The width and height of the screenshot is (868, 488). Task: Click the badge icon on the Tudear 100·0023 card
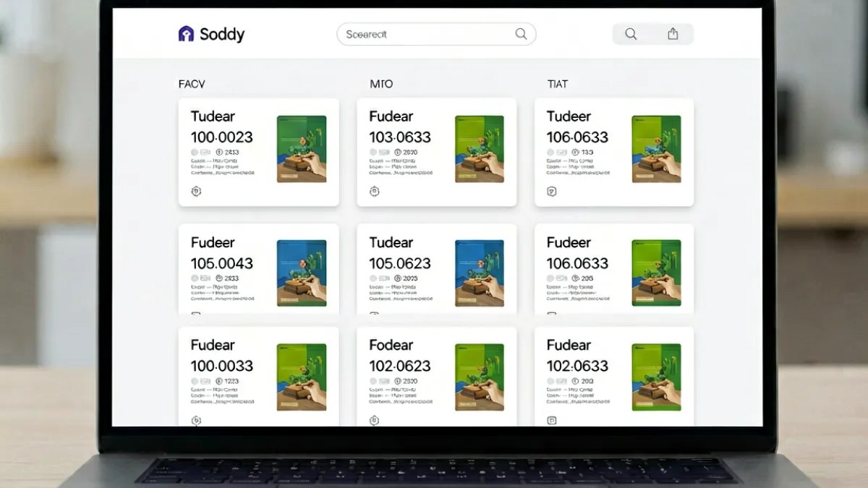[x=196, y=192]
